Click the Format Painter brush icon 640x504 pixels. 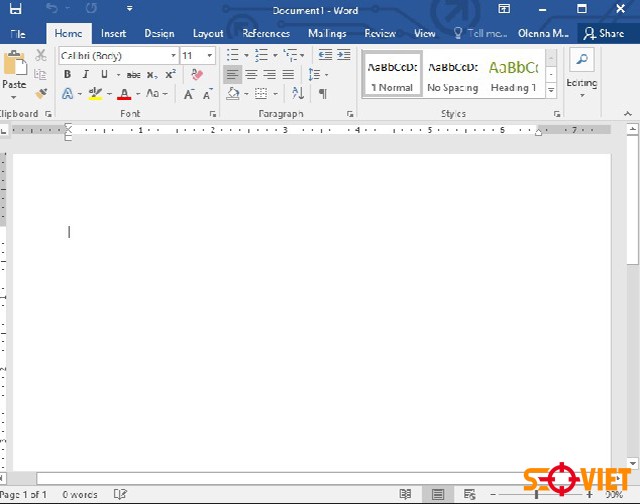[41, 94]
